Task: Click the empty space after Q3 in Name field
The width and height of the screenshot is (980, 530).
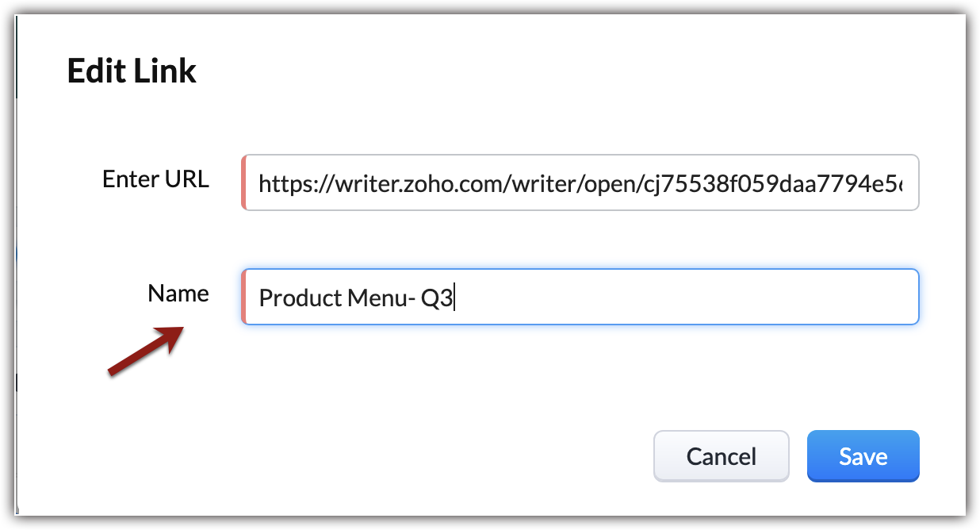Action: [682, 298]
